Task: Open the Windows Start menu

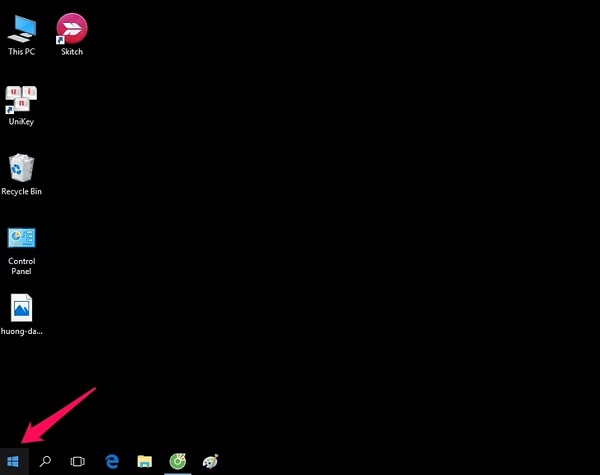Action: pos(12,461)
